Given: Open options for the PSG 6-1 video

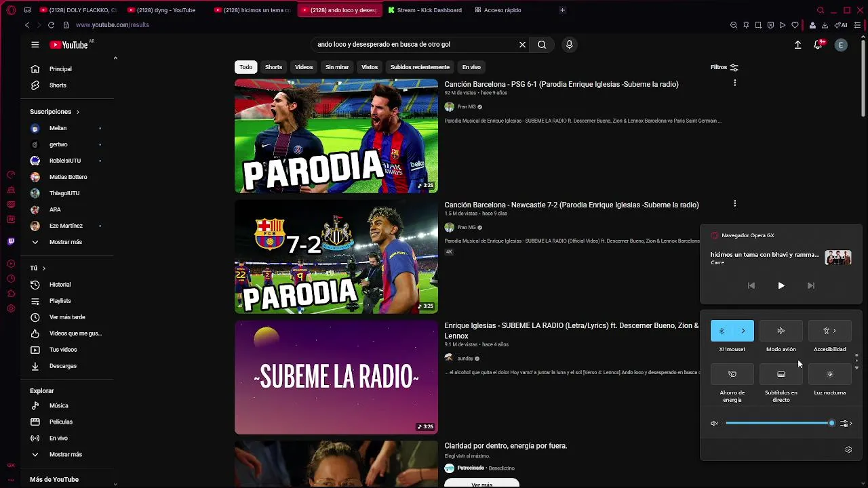Looking at the screenshot, I should (734, 83).
